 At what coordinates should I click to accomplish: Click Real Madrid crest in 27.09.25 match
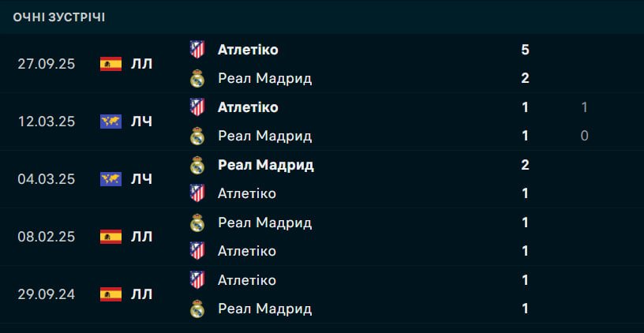pos(197,78)
